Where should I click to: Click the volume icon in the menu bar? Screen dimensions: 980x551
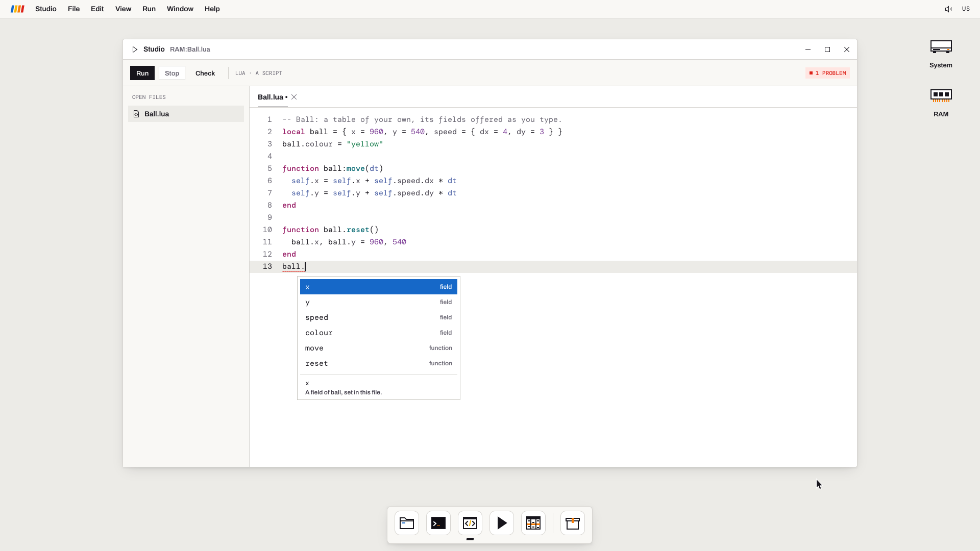pyautogui.click(x=948, y=9)
